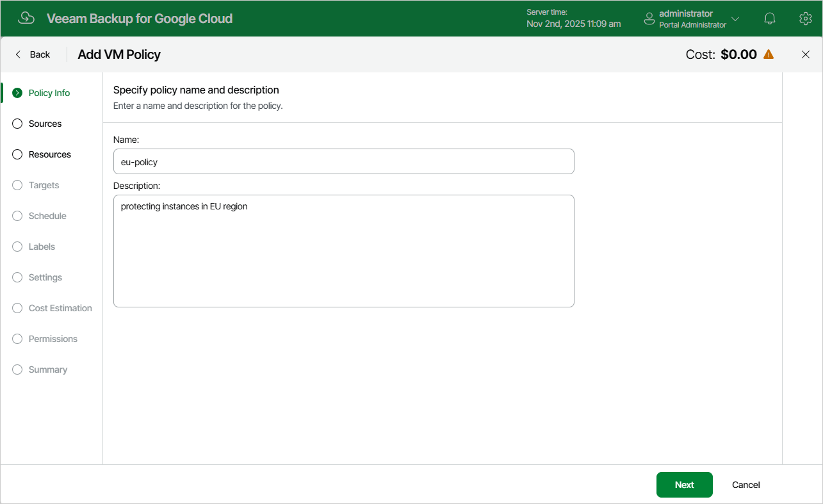Viewport: 823px width, 504px height.
Task: Click the Back arrow icon
Action: [18, 54]
